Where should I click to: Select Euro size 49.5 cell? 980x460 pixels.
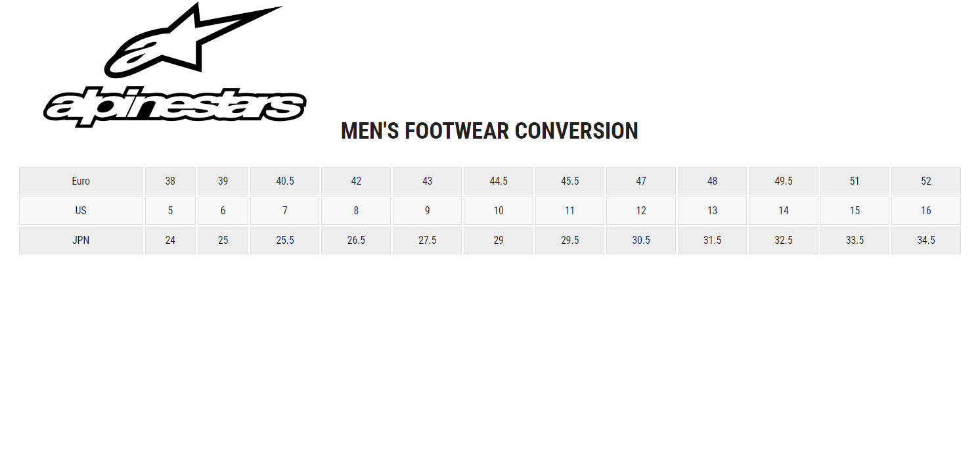[x=784, y=181]
